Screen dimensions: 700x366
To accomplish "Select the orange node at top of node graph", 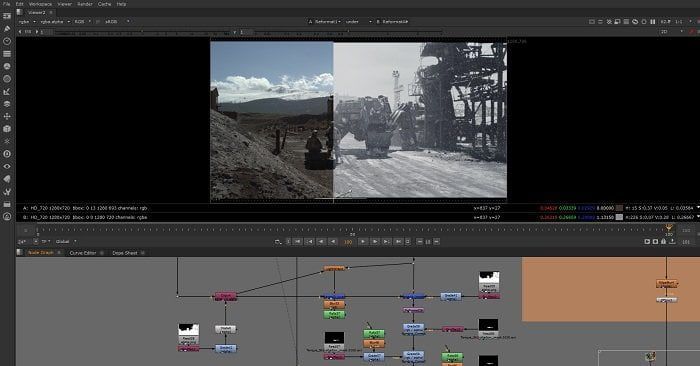I will [335, 269].
